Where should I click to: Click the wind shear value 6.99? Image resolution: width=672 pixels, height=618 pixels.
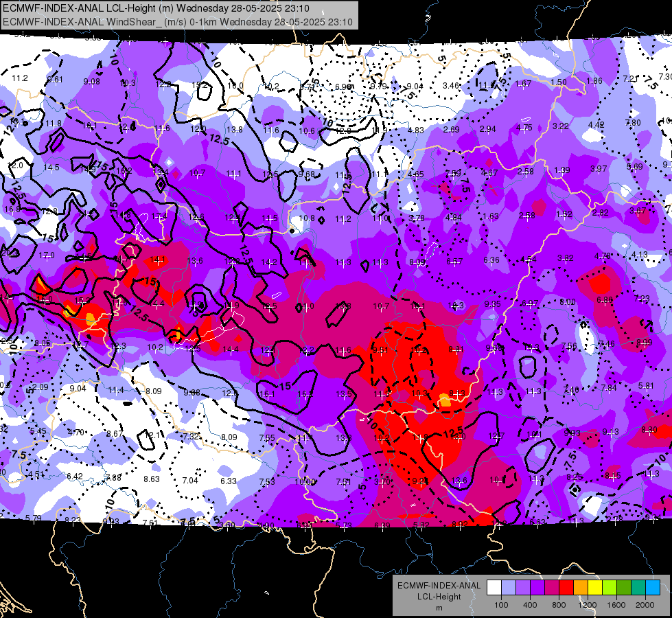pyautogui.click(x=343, y=87)
